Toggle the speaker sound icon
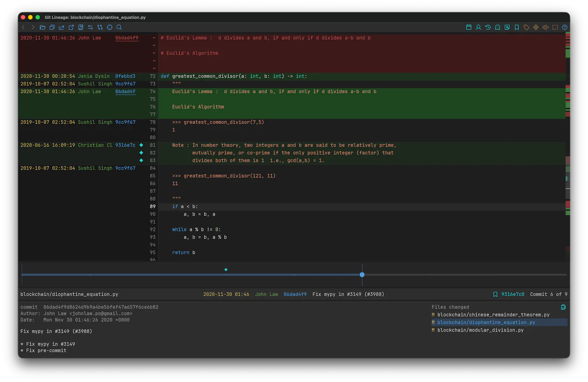This screenshot has width=588, height=382. point(545,27)
